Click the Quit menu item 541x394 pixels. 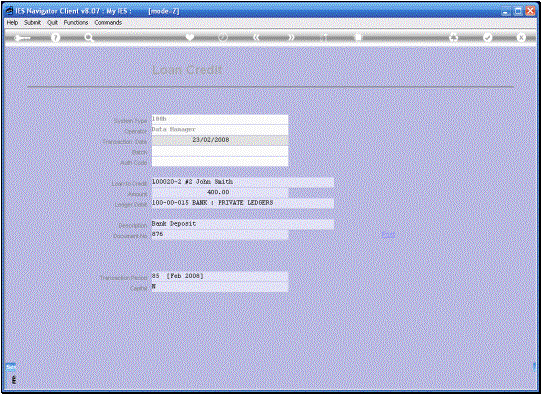tap(52, 22)
